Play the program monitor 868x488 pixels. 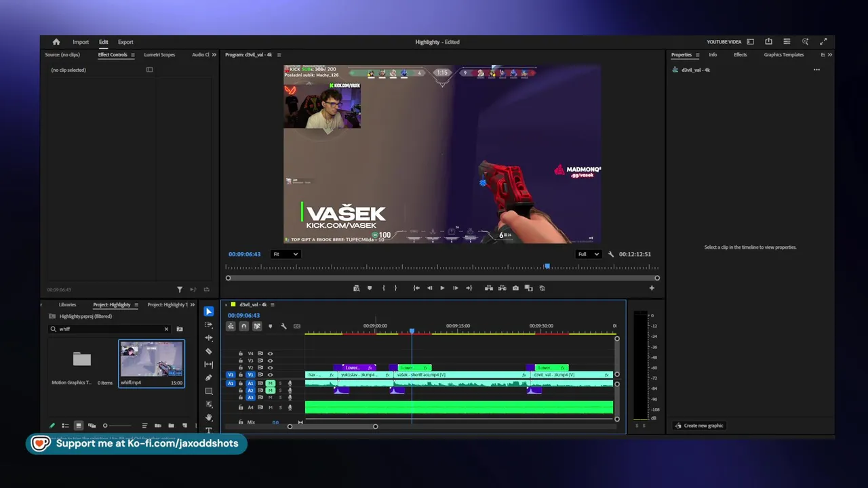click(442, 288)
